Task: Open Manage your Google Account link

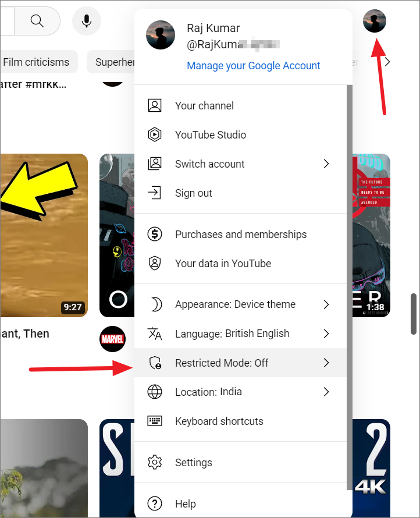Action: click(x=253, y=65)
